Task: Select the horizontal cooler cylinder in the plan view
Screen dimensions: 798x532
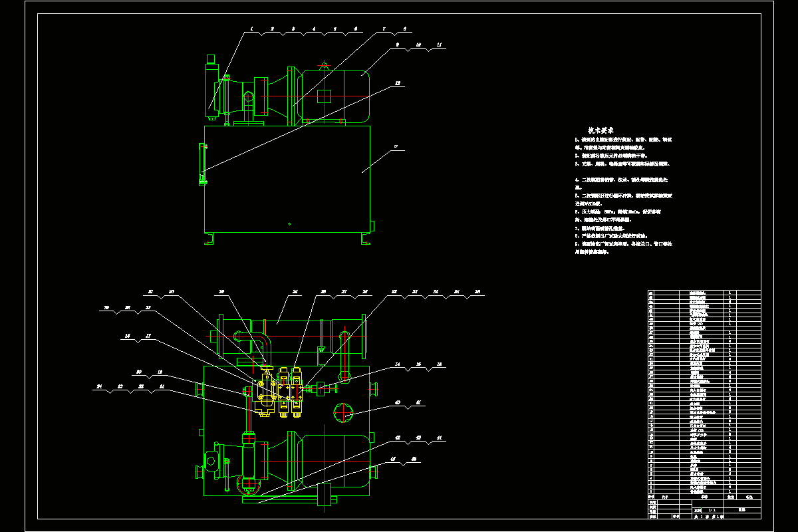Action: pyautogui.click(x=290, y=337)
